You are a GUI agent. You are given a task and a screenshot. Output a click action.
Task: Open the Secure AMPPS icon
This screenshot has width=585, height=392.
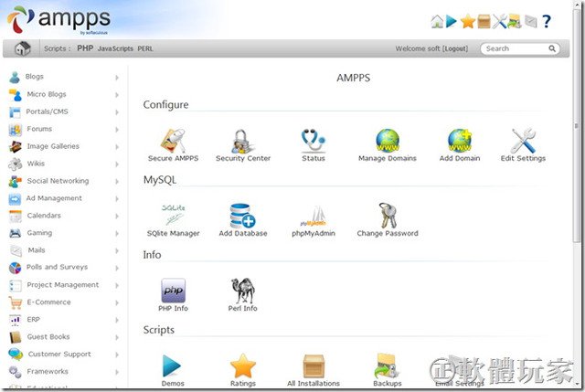tap(173, 141)
